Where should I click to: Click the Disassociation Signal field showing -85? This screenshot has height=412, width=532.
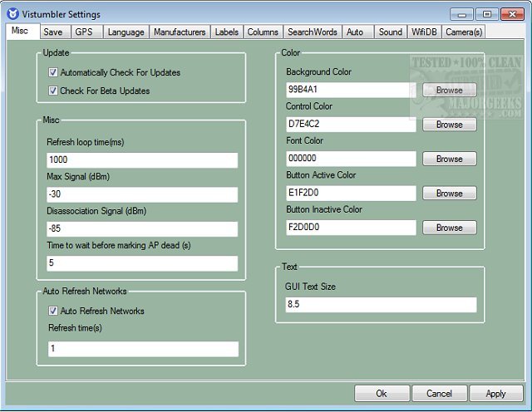(142, 228)
